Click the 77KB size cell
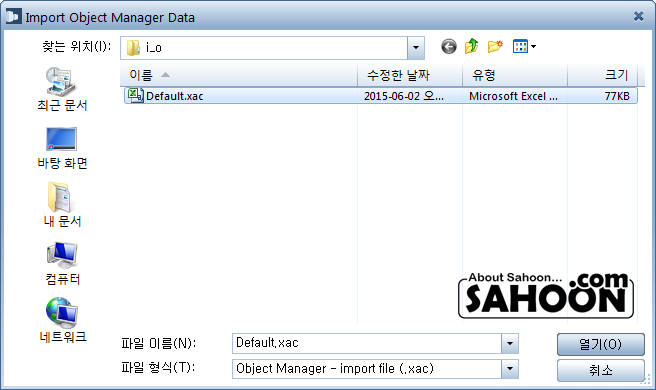 tap(617, 96)
